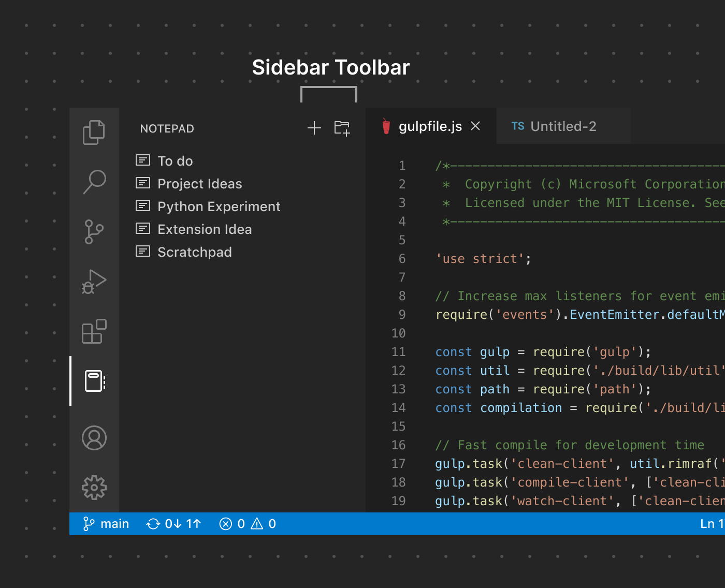Viewport: 725px width, 588px height.
Task: Switch to the Untitled-2 tab
Action: coord(563,126)
